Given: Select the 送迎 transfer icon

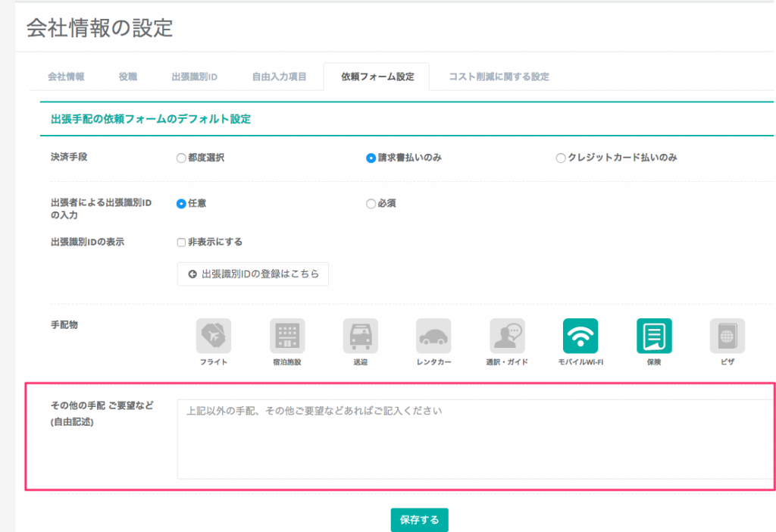Looking at the screenshot, I should tap(360, 336).
